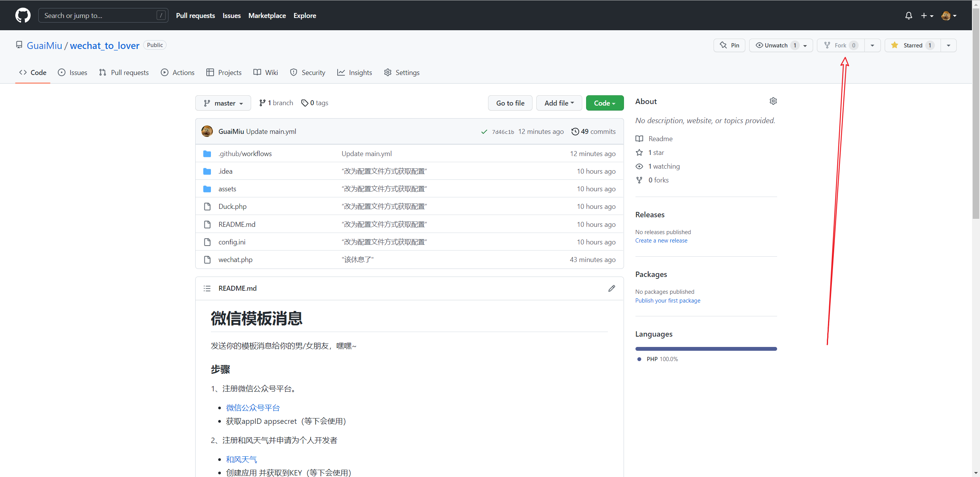Open Issues in the top navigation bar
The height and width of the screenshot is (477, 980).
point(232,16)
